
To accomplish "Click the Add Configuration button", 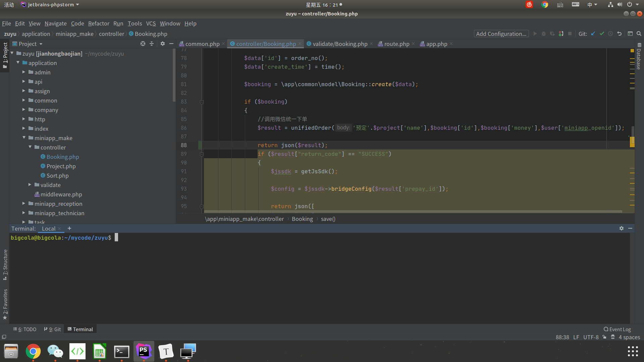I will click(x=501, y=34).
